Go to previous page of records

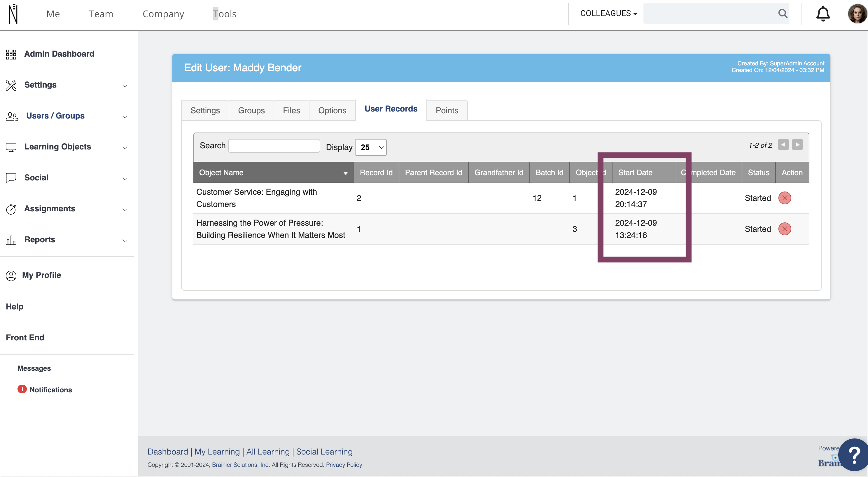[x=783, y=145]
